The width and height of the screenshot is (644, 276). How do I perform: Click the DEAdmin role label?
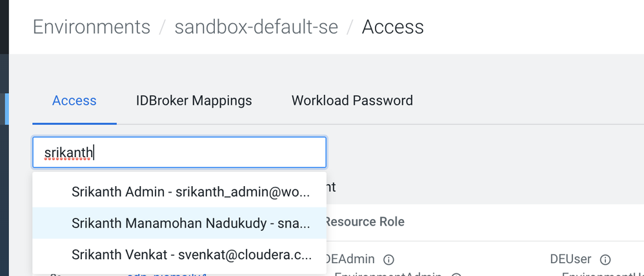[x=351, y=260]
